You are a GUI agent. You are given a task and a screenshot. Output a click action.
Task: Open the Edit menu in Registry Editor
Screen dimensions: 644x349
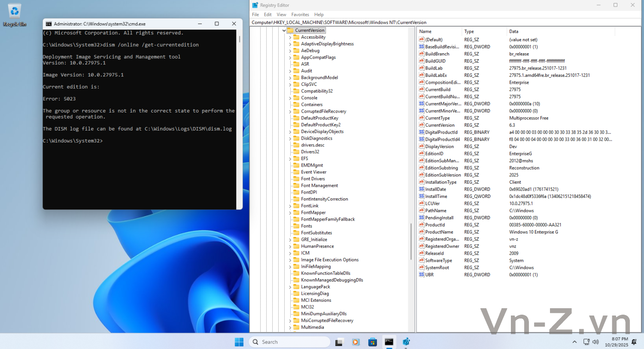[267, 15]
